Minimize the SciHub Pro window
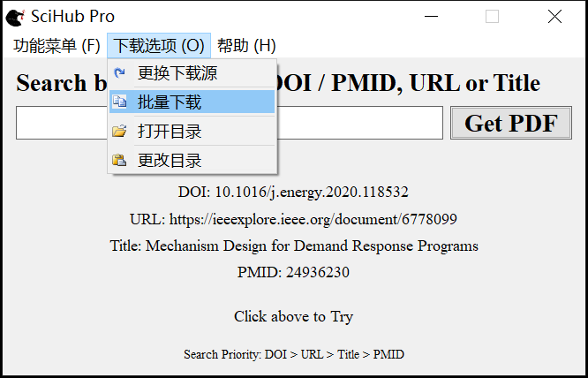Image resolution: width=588 pixels, height=378 pixels. pyautogui.click(x=431, y=17)
